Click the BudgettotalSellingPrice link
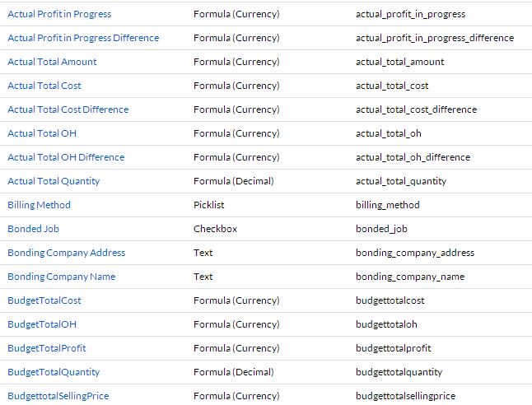This screenshot has height=405, width=532. pos(58,396)
